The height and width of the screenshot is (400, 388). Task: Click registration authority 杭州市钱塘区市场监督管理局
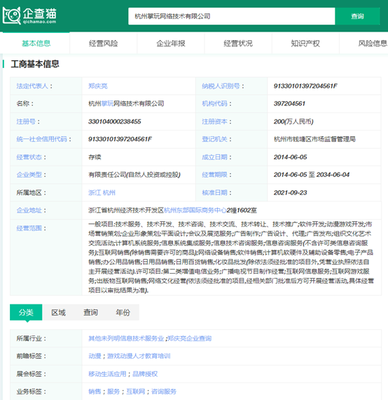(x=315, y=139)
